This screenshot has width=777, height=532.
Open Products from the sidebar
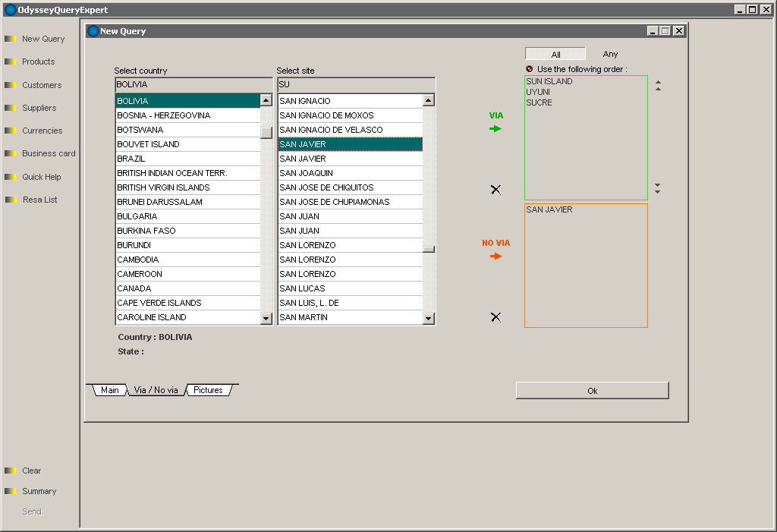38,61
